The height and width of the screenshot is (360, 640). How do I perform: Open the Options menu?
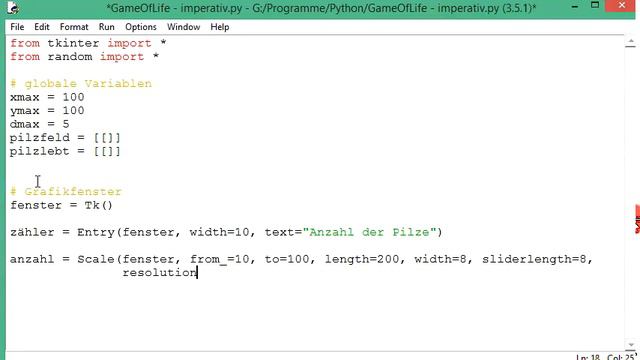pos(141,27)
